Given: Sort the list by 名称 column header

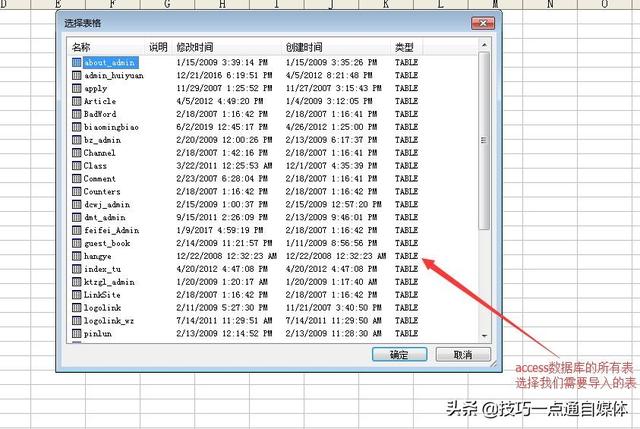Looking at the screenshot, I should pyautogui.click(x=81, y=47).
